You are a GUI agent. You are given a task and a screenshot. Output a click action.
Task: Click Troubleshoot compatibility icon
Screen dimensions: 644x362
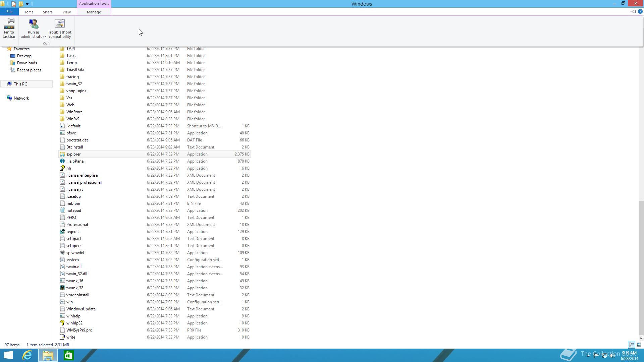pos(60,24)
